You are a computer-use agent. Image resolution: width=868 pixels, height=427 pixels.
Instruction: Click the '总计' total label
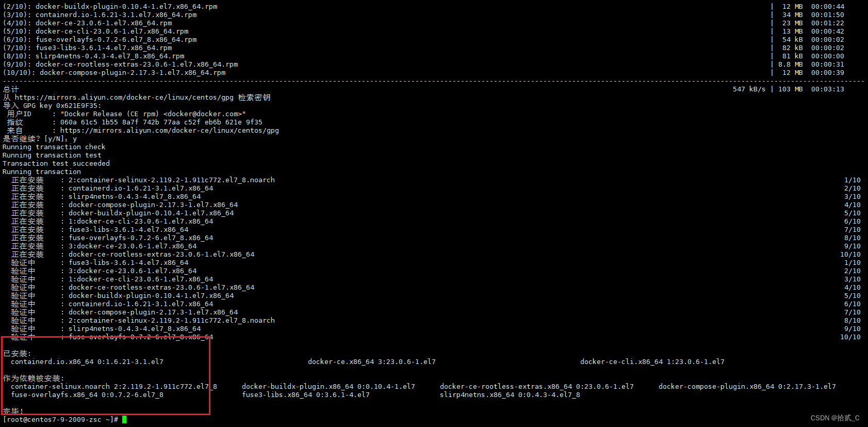(x=11, y=89)
